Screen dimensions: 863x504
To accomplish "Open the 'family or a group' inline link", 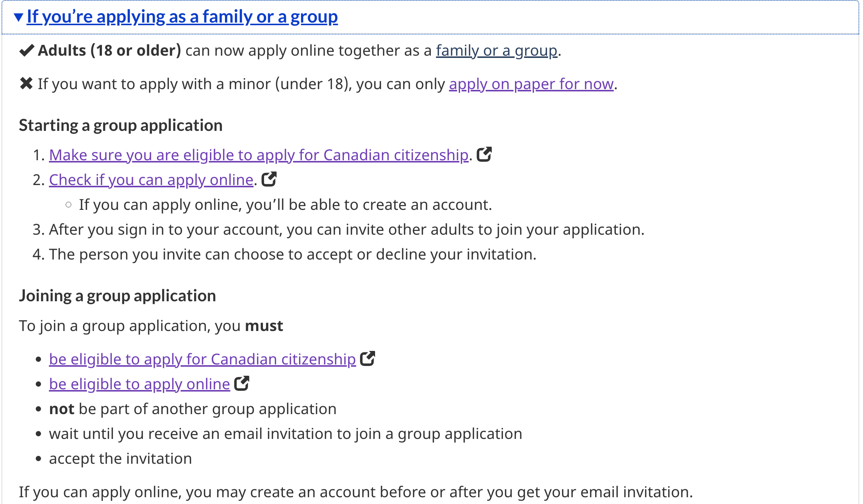I will 496,51.
